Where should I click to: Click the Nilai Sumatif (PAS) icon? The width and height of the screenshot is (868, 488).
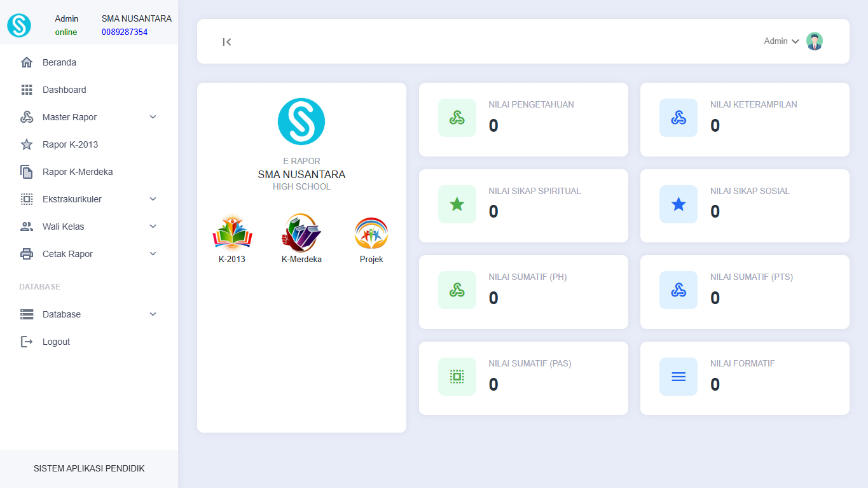pos(457,377)
